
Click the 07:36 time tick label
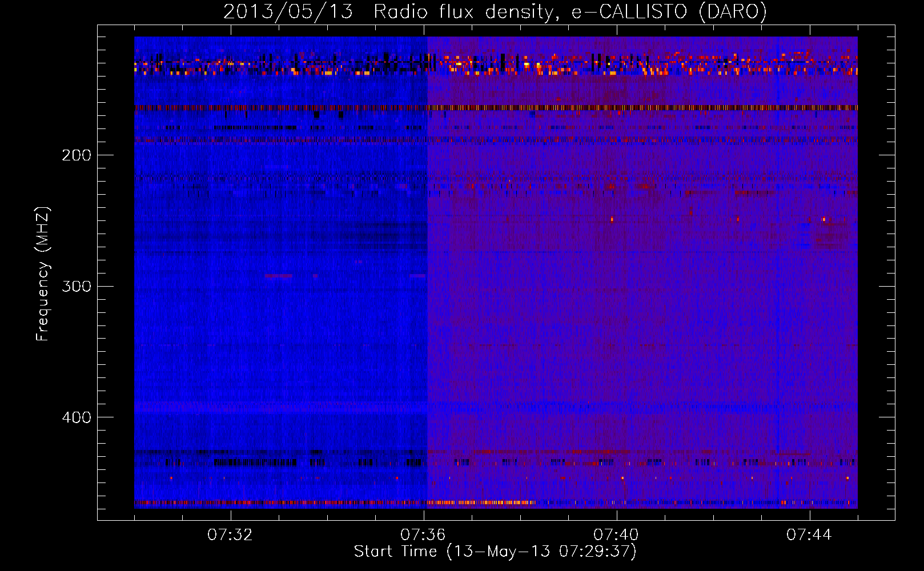tap(423, 535)
